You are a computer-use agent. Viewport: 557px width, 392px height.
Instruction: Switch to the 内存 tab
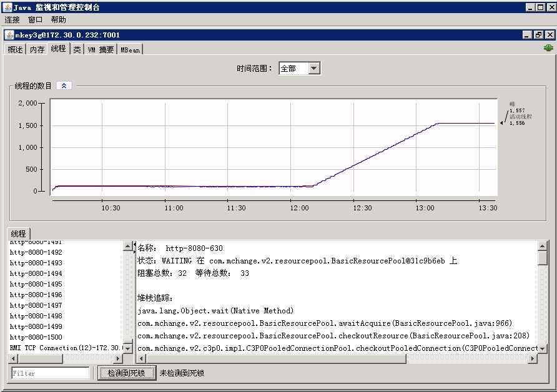point(37,50)
